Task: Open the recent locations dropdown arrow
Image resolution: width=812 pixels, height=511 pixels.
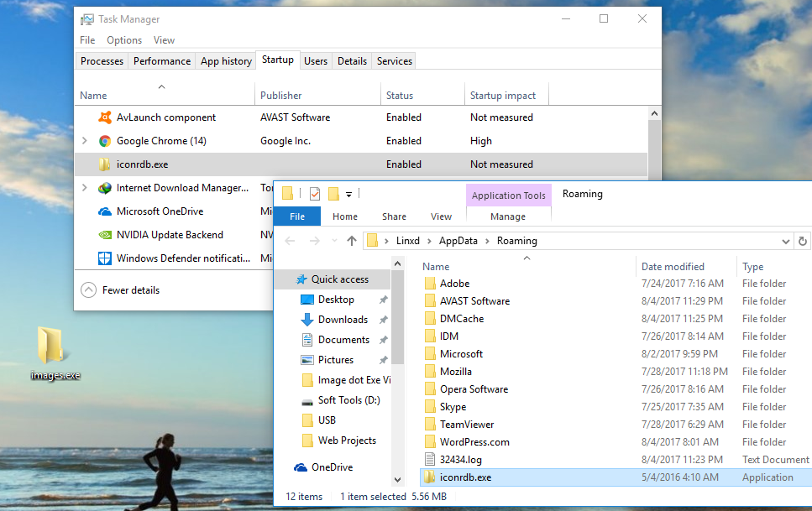Action: coord(334,241)
